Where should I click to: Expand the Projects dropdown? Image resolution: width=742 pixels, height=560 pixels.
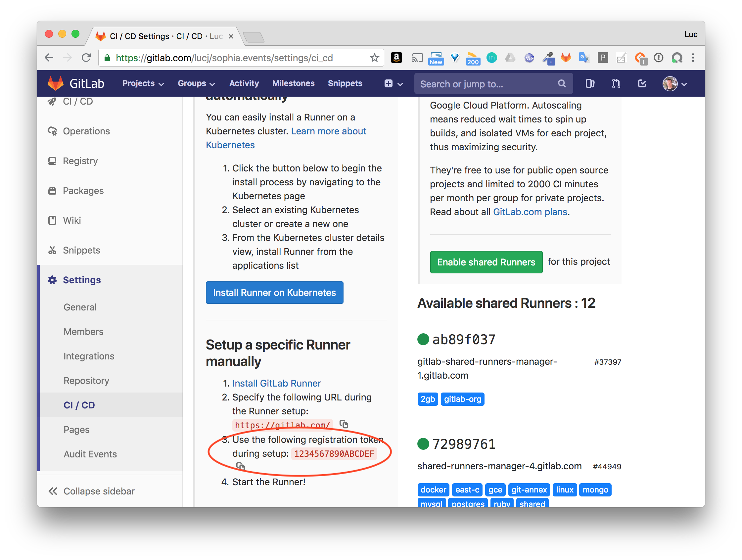click(143, 83)
